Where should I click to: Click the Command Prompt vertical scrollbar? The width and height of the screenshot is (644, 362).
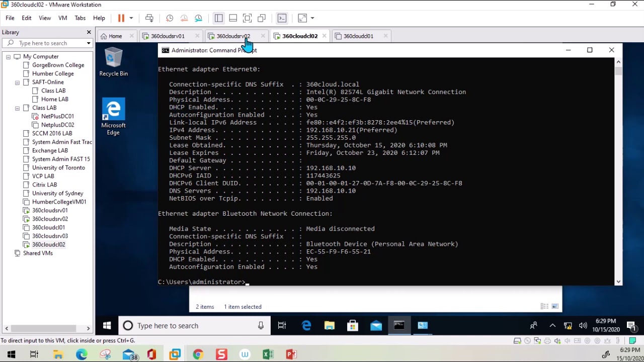618,171
